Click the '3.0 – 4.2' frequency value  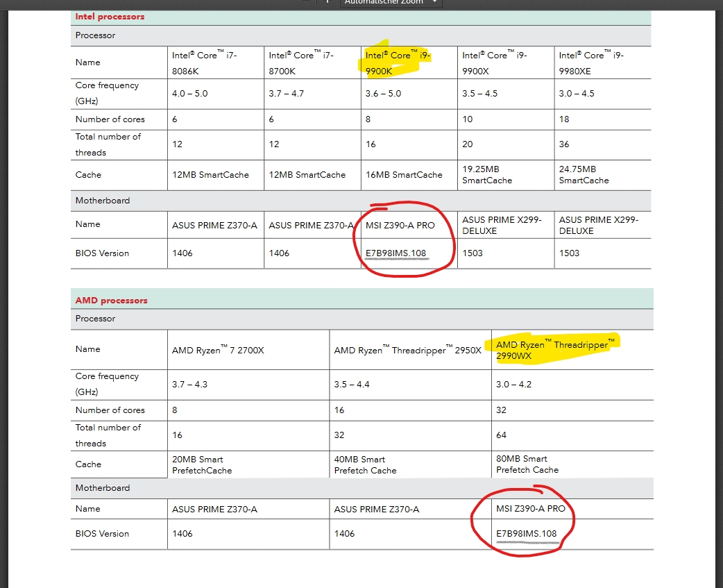(513, 385)
